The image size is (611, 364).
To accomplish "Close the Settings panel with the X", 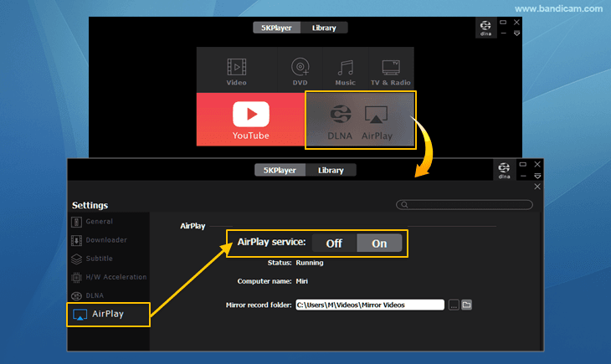I will click(x=537, y=187).
